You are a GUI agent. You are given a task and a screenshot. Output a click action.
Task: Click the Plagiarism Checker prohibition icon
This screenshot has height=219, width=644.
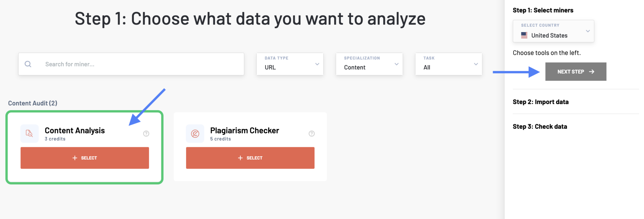click(195, 133)
